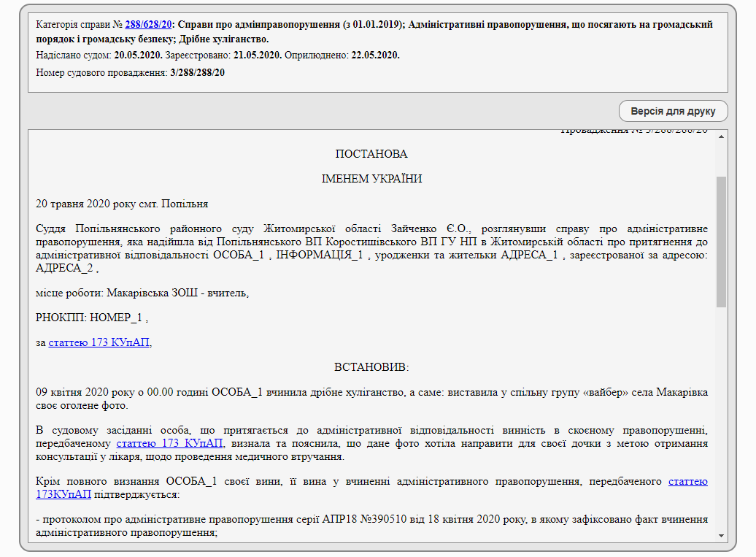The width and height of the screenshot is (756, 557).
Task: Click the "ІМЕНЕМ УКРАЇНИ" heading
Action: click(371, 179)
